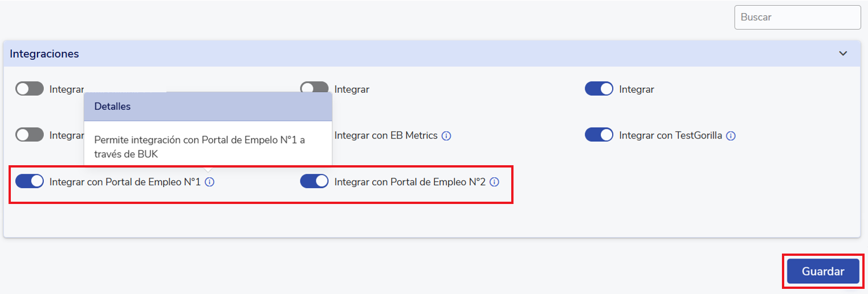This screenshot has width=868, height=294.
Task: Toggle the middle Integrar switch above Detalles
Action: tap(315, 88)
